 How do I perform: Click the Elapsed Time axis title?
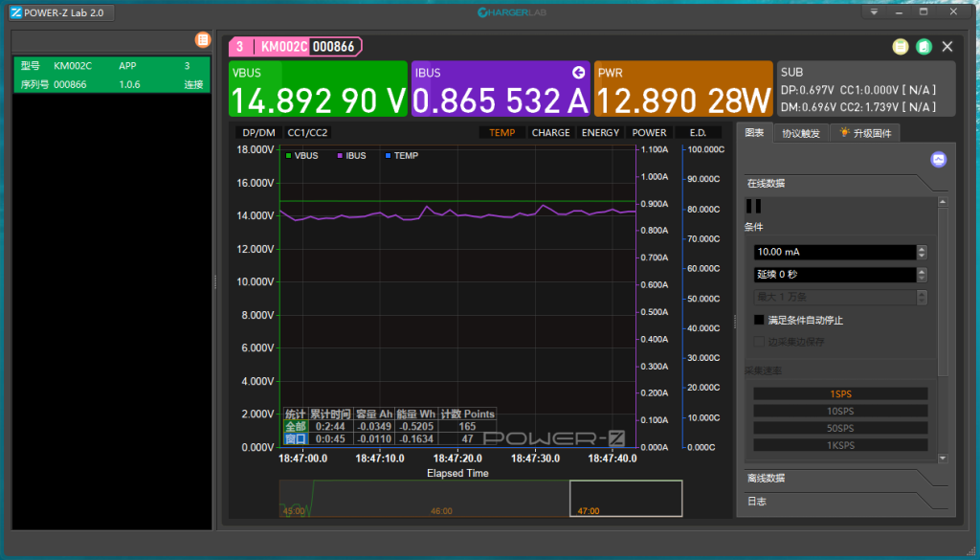point(457,473)
